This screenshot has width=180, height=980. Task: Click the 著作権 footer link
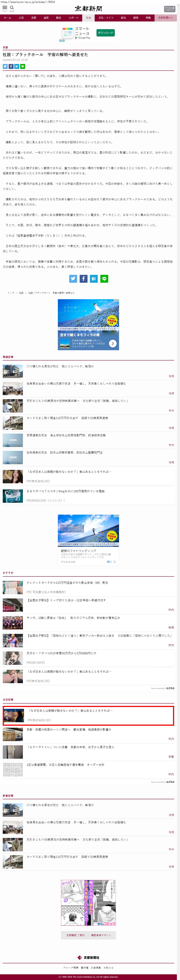coord(84,968)
